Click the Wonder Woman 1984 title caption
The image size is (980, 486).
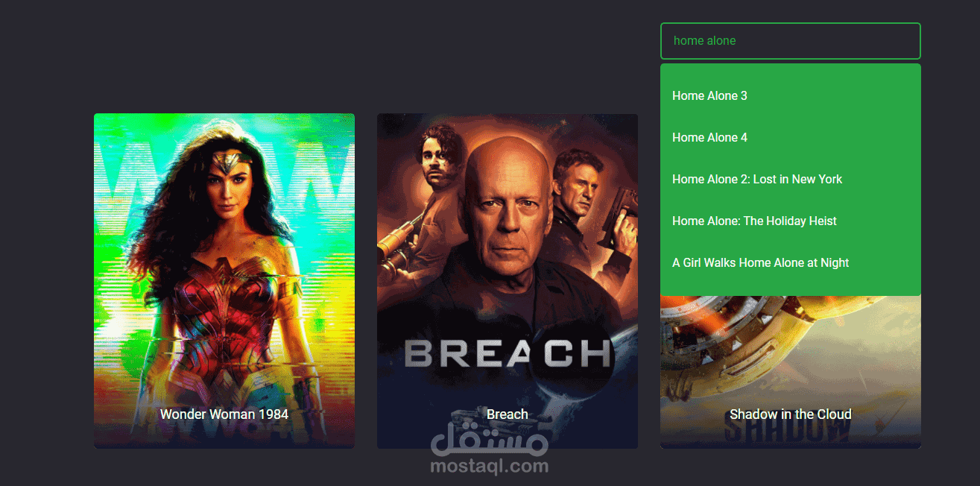tap(224, 414)
